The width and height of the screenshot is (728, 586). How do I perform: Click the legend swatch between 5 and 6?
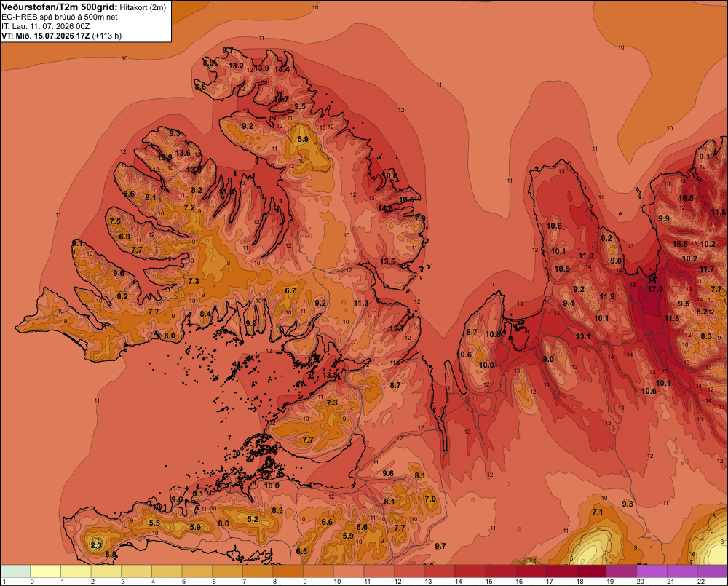(197, 571)
